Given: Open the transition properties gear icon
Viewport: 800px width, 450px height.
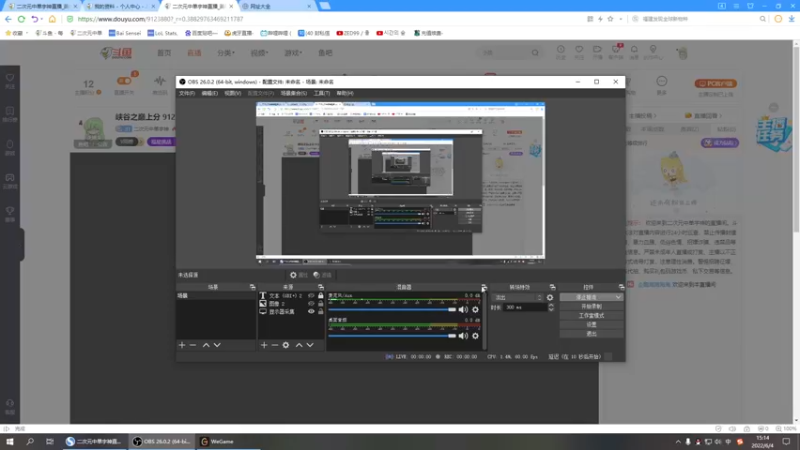Looking at the screenshot, I should [x=549, y=297].
